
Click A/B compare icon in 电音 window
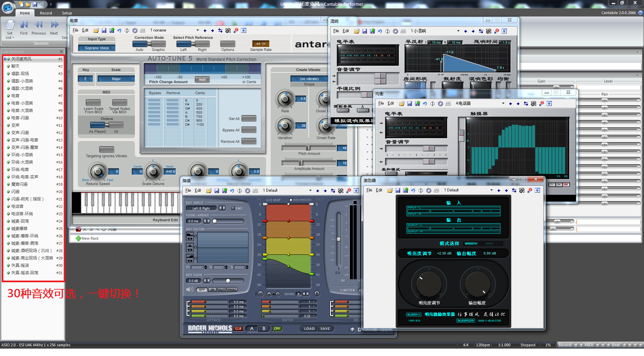coord(228,31)
